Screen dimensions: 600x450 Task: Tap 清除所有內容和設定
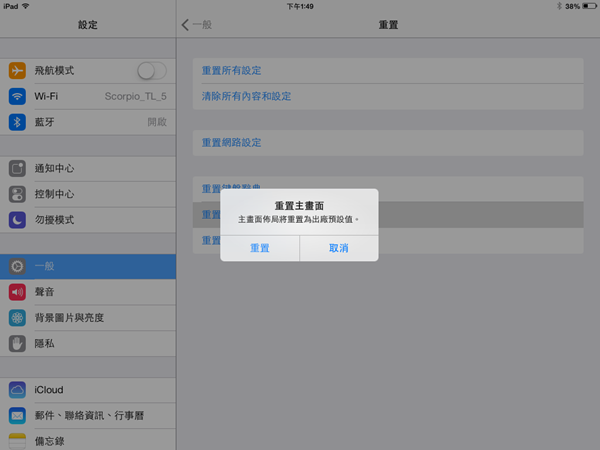click(x=388, y=96)
